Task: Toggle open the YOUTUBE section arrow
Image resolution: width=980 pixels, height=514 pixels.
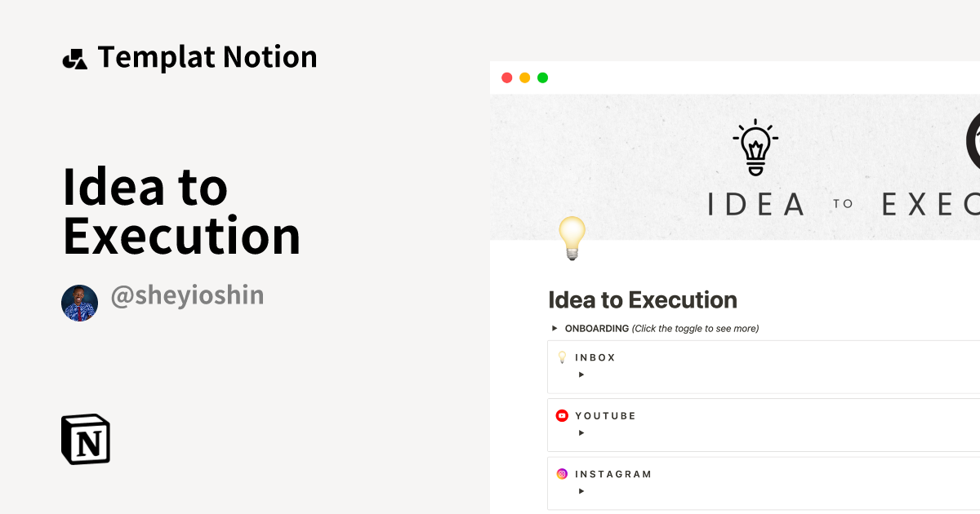Action: [x=581, y=432]
